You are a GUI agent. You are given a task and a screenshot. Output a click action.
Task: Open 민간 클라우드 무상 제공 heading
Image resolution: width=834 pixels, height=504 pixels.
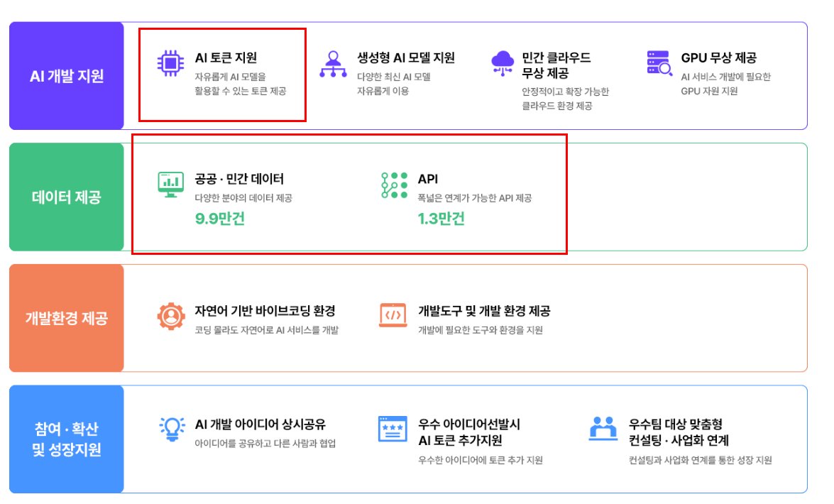pos(556,65)
